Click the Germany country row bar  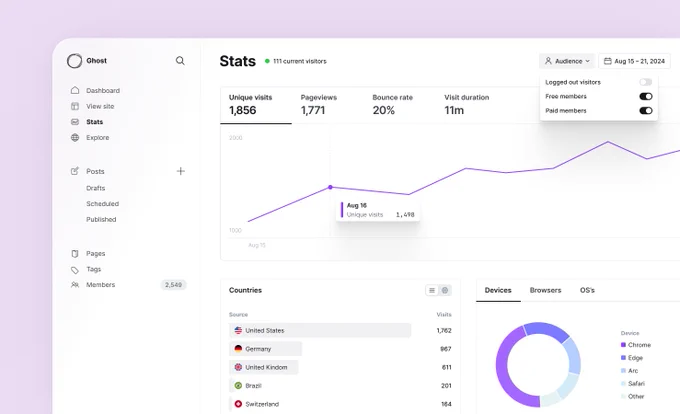tap(265, 349)
